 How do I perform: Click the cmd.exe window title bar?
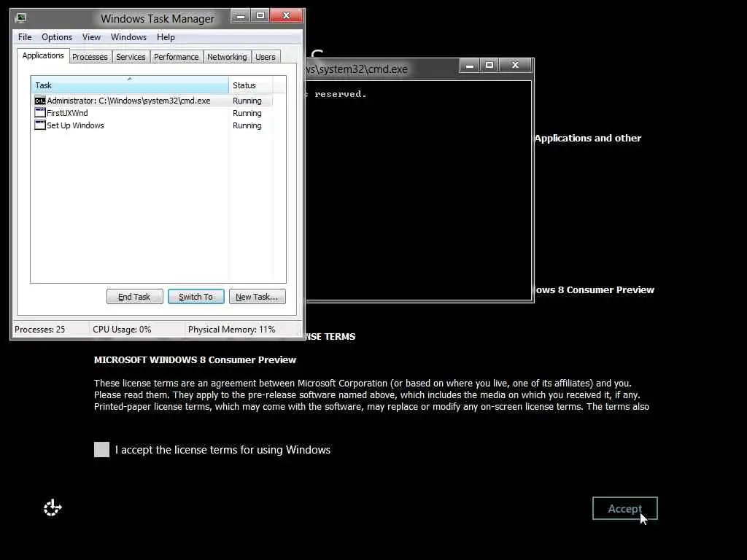coord(381,69)
